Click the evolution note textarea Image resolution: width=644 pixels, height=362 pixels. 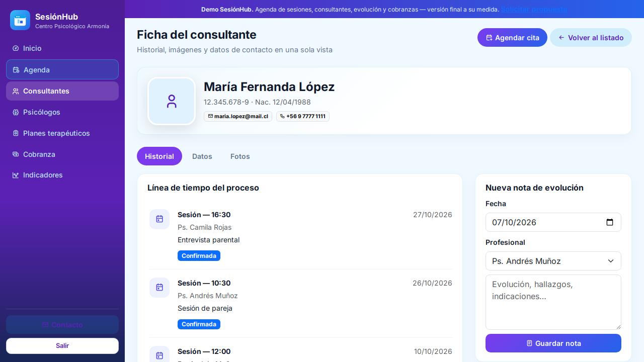coord(553,302)
